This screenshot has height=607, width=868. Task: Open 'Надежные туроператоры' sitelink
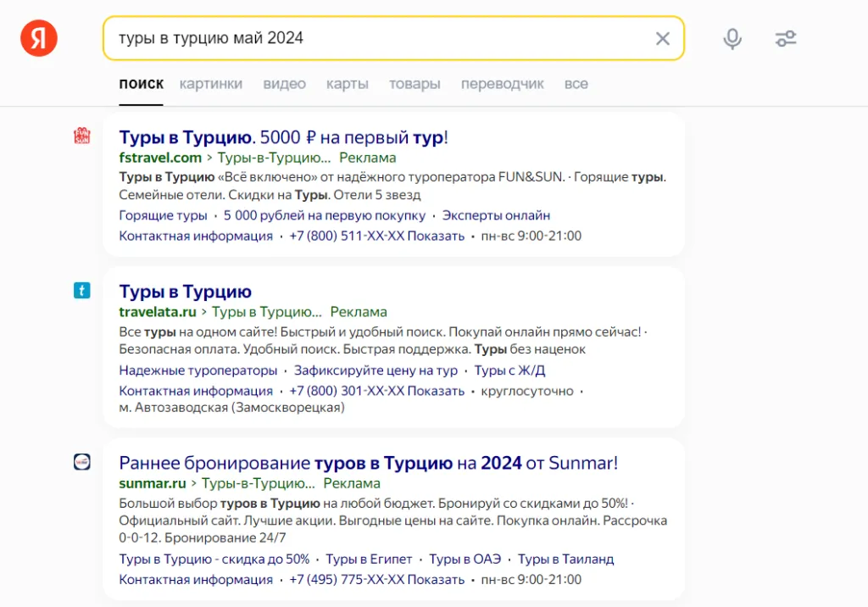(x=198, y=370)
